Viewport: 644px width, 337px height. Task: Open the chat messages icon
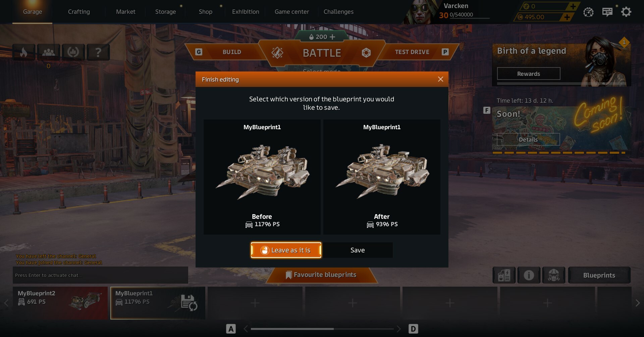(x=607, y=12)
